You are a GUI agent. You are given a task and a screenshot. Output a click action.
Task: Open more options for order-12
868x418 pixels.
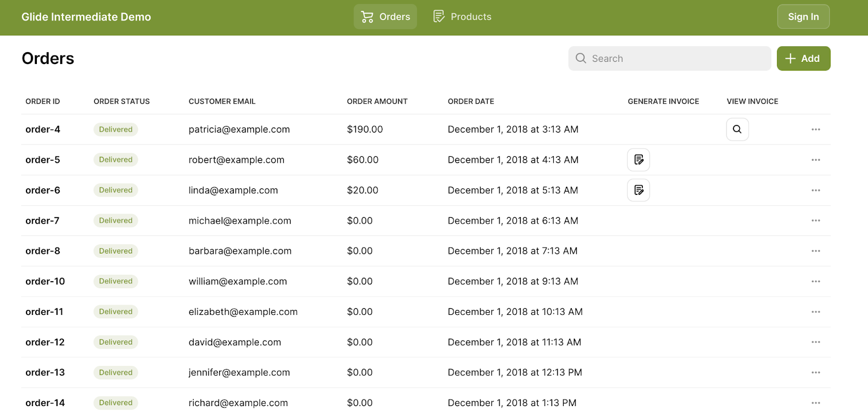tap(816, 342)
